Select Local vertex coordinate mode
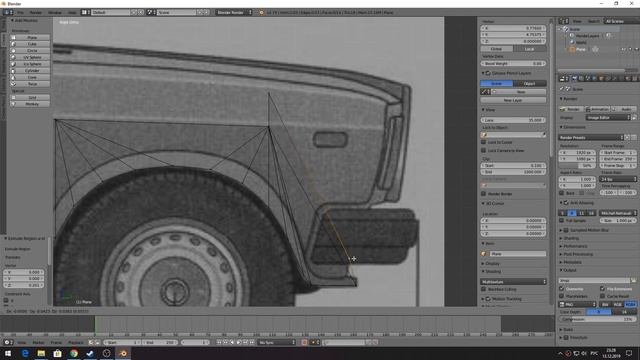This screenshot has height=360, width=640. [529, 49]
